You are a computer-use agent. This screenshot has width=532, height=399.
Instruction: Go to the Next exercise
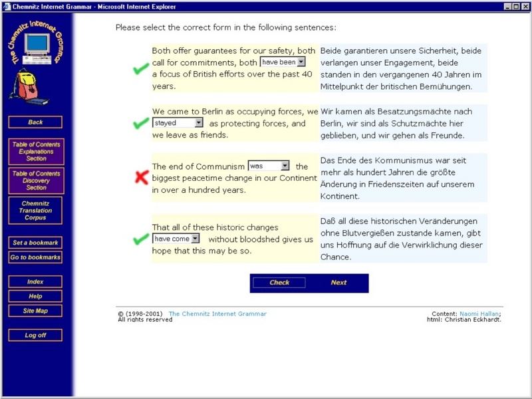click(338, 283)
